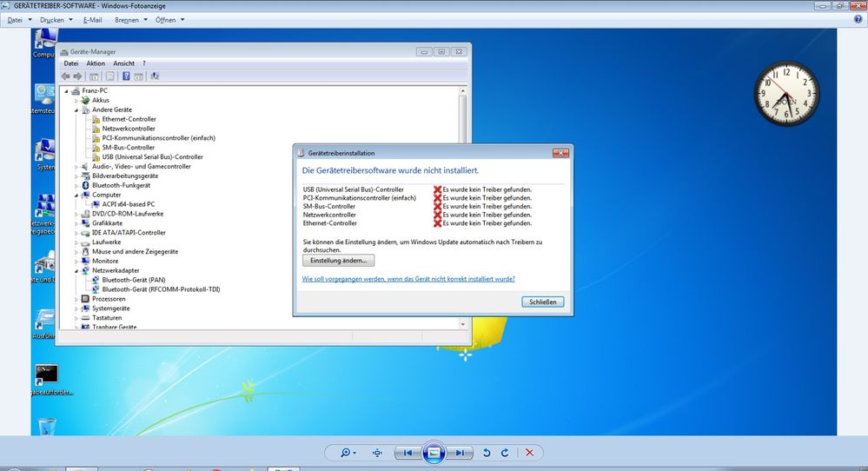868x471 pixels.
Task: Select Ethernet-Controller in device tree
Action: 129,119
